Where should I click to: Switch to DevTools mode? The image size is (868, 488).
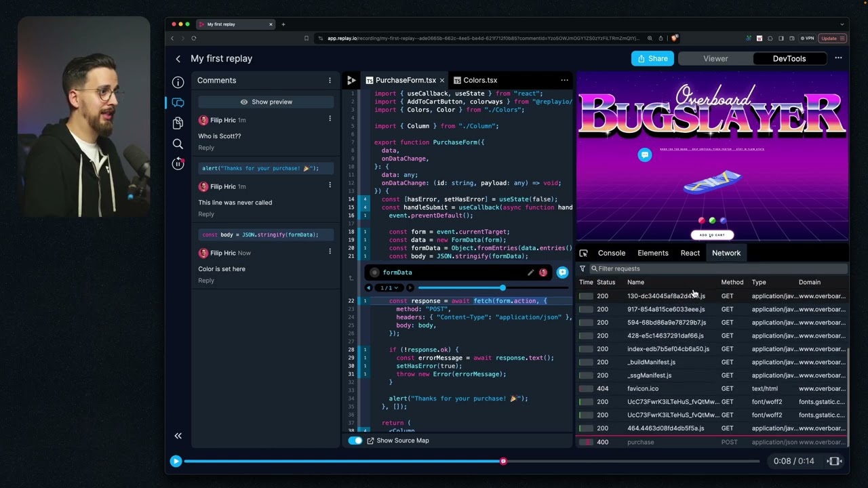pyautogui.click(x=789, y=59)
